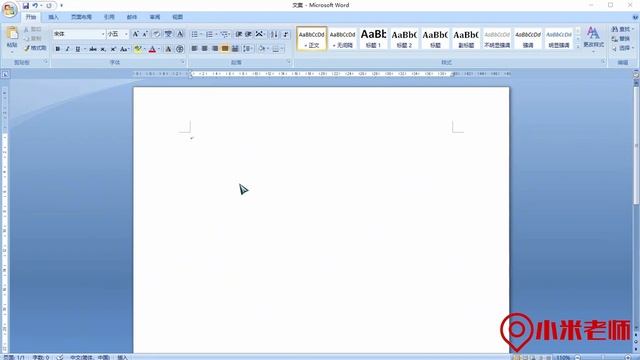This screenshot has width=640, height=360.
Task: Click the Numbering list icon
Action: coord(209,34)
